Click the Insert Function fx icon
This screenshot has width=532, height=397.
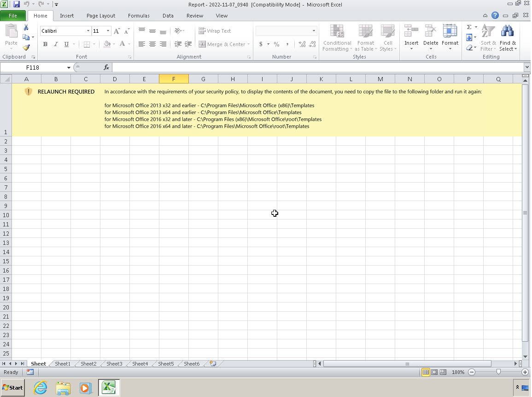pyautogui.click(x=106, y=67)
